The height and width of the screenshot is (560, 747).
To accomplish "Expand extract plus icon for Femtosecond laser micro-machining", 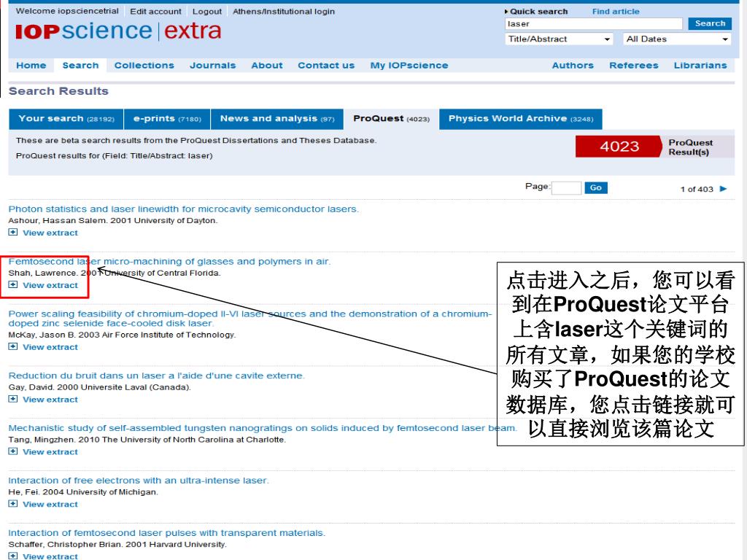I will 13,285.
